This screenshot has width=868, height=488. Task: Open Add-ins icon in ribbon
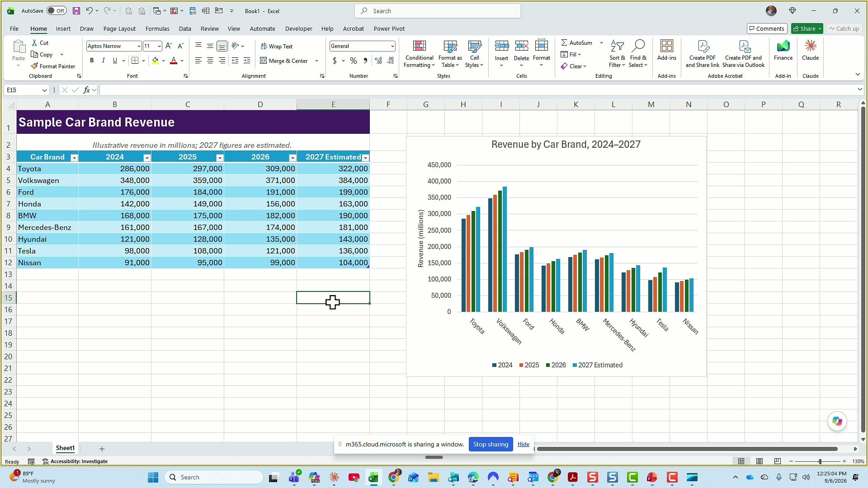[667, 46]
